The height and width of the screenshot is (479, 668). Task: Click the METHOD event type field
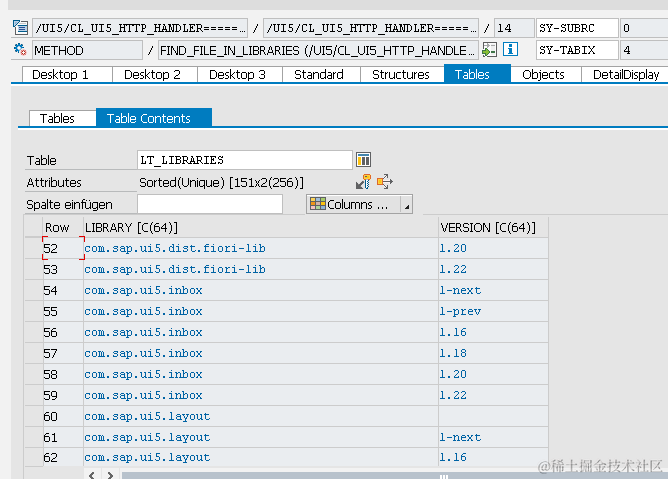tap(87, 50)
